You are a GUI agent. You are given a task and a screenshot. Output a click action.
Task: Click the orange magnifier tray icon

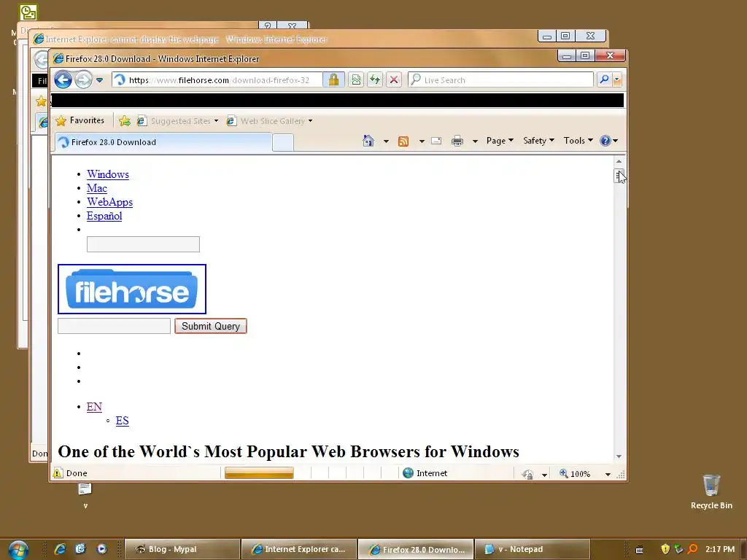pos(693,549)
